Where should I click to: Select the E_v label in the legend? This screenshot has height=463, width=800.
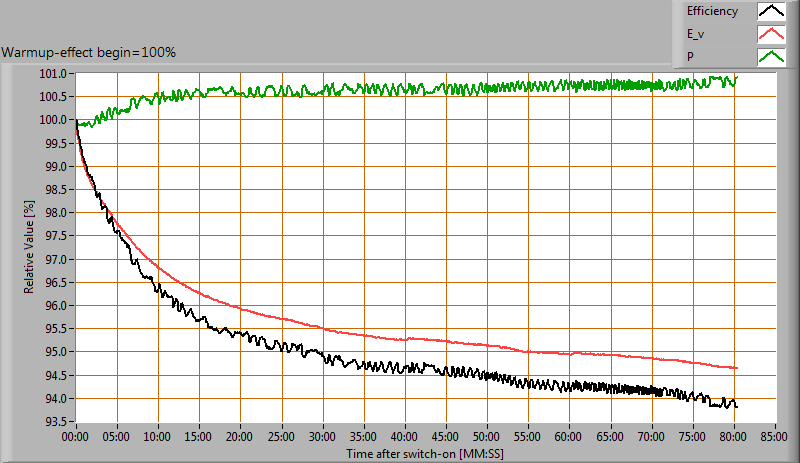point(697,35)
